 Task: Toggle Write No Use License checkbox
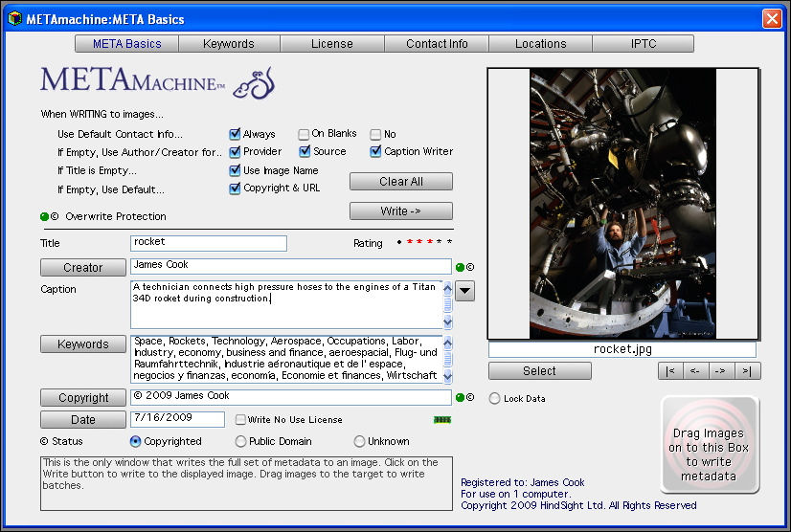click(240, 420)
